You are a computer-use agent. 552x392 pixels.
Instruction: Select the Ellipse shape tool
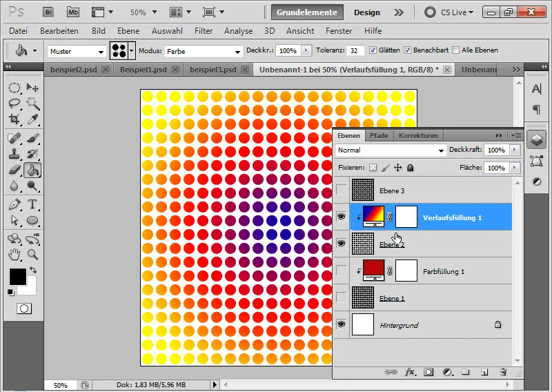point(32,220)
